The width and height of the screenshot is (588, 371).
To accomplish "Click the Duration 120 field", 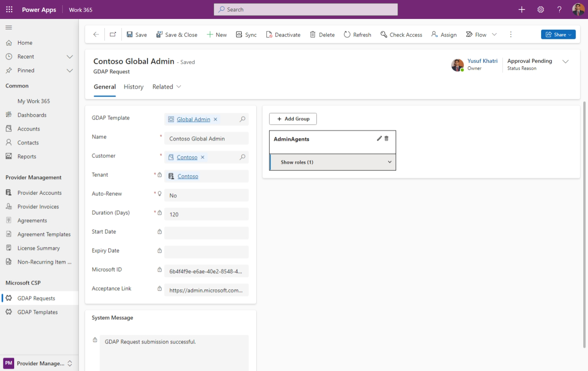I will pos(206,214).
